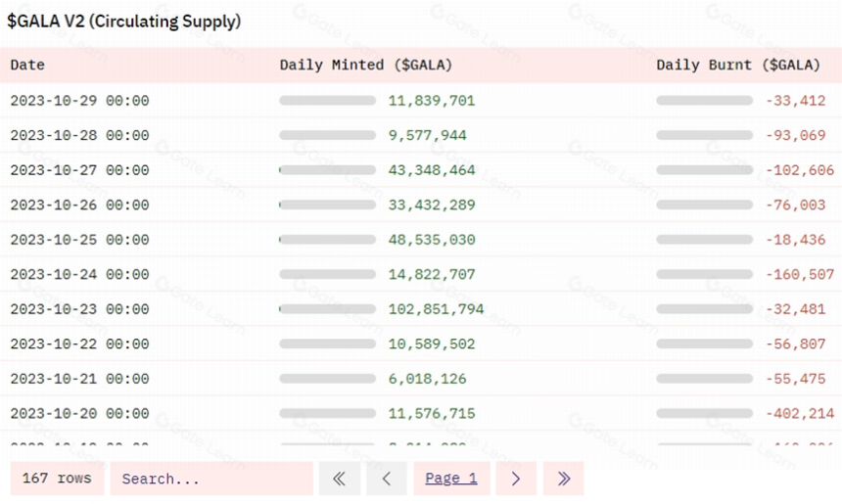Click burnt value -32,481

pyautogui.click(x=795, y=309)
